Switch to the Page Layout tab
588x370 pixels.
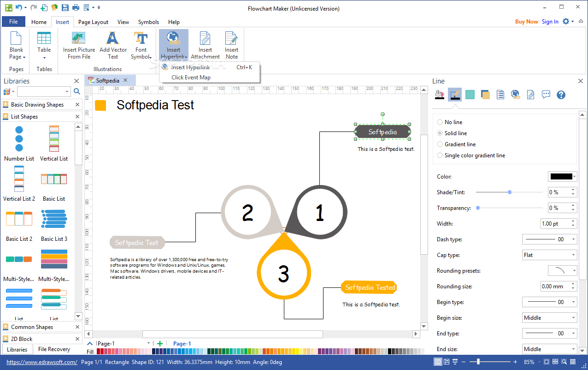tap(93, 22)
